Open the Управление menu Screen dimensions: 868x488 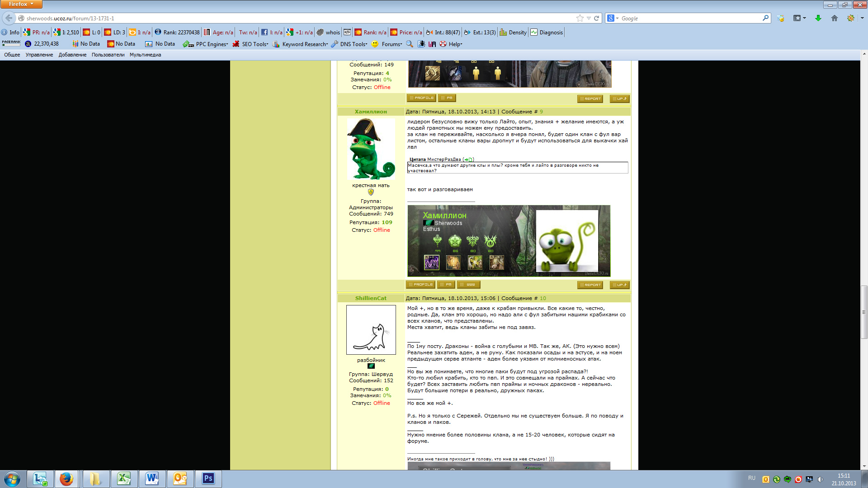(x=39, y=55)
